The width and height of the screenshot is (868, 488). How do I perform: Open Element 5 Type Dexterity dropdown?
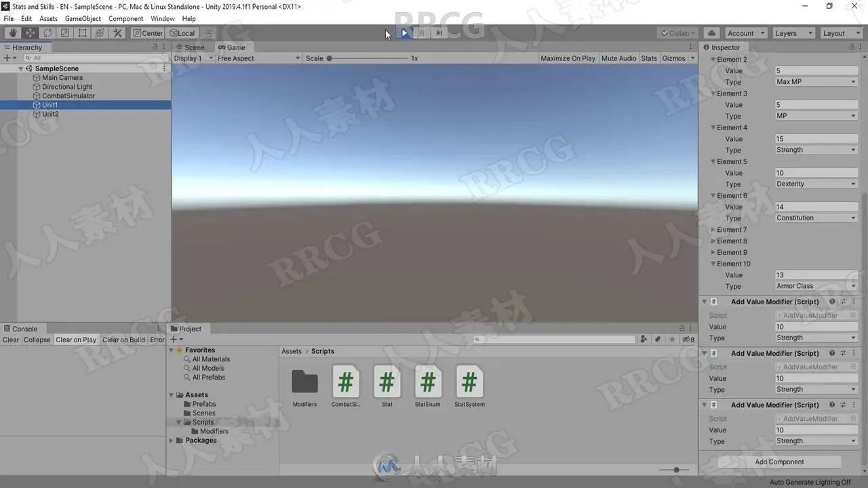point(816,184)
